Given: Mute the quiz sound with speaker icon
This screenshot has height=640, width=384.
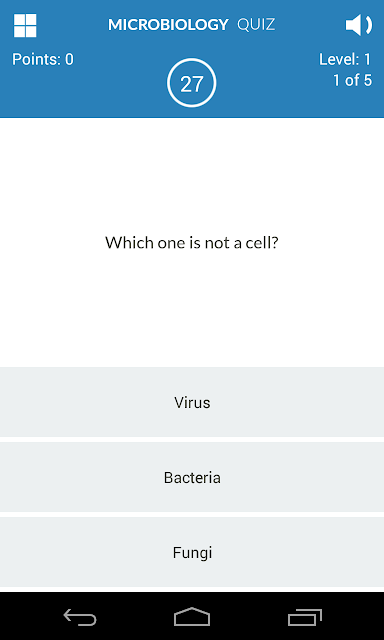Looking at the screenshot, I should pos(359,25).
